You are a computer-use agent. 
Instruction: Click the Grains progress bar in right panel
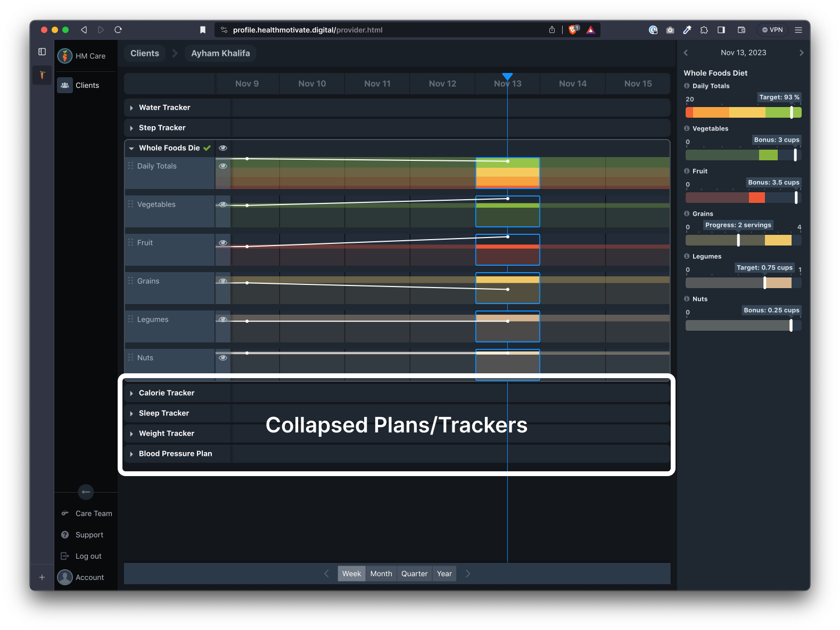(x=743, y=240)
